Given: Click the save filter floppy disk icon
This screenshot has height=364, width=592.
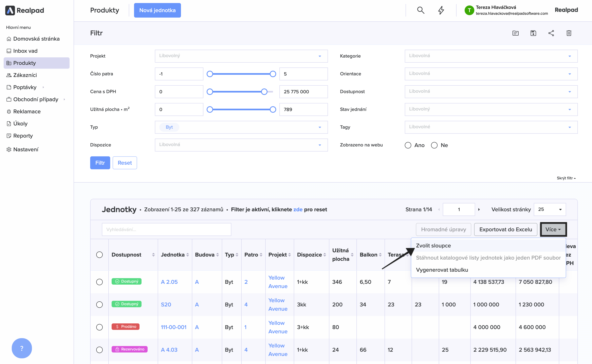Looking at the screenshot, I should pos(533,33).
